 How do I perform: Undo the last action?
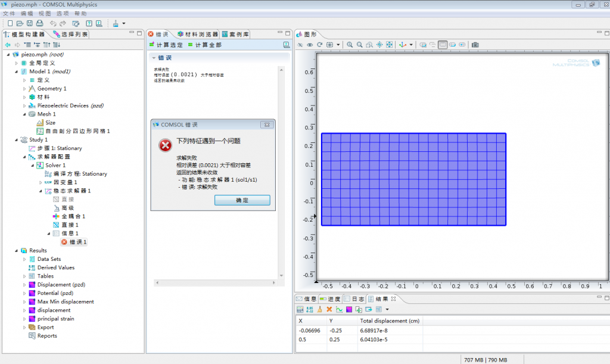pyautogui.click(x=53, y=23)
